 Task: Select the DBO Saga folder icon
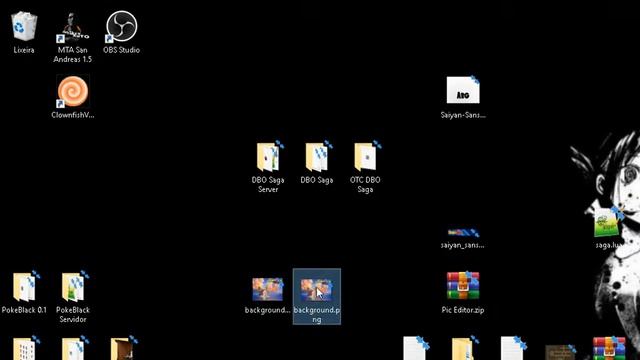tap(317, 157)
